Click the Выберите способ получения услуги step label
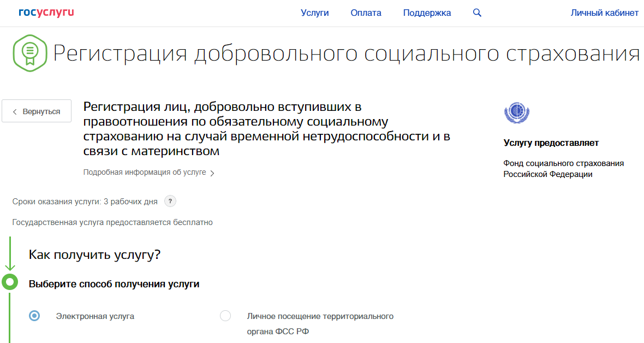This screenshot has height=343, width=644. (114, 284)
